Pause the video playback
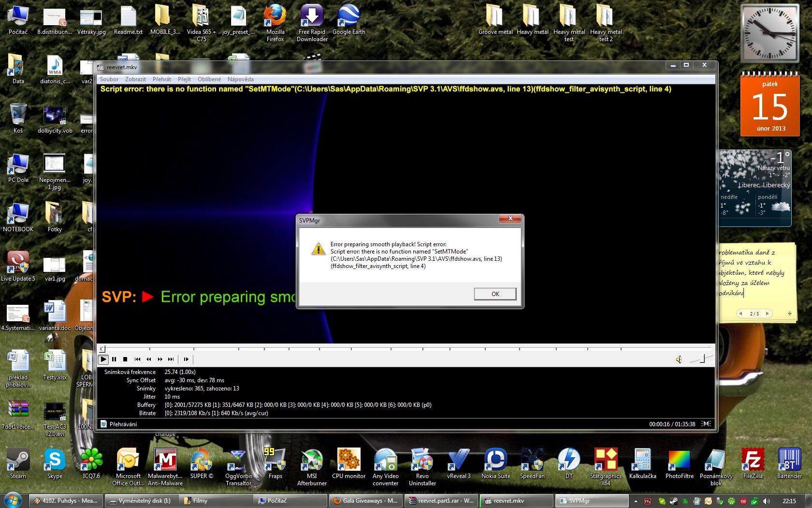This screenshot has width=812, height=508. point(114,359)
